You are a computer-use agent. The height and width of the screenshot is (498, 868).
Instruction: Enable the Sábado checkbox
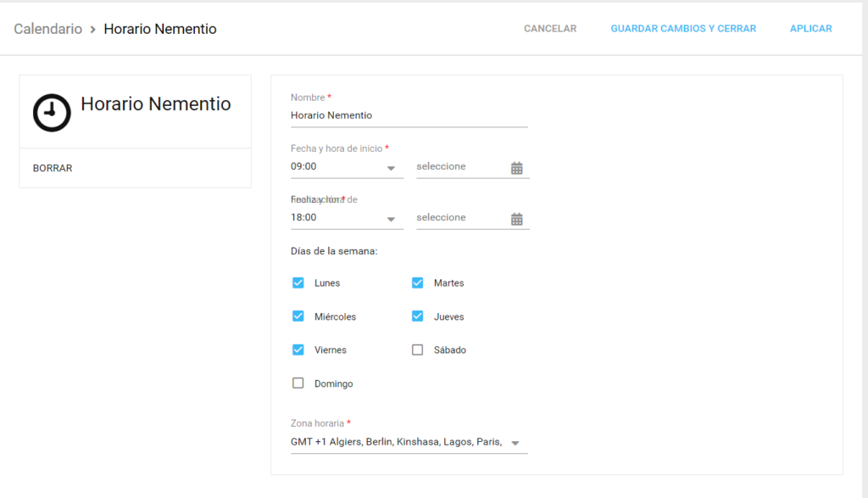[417, 350]
